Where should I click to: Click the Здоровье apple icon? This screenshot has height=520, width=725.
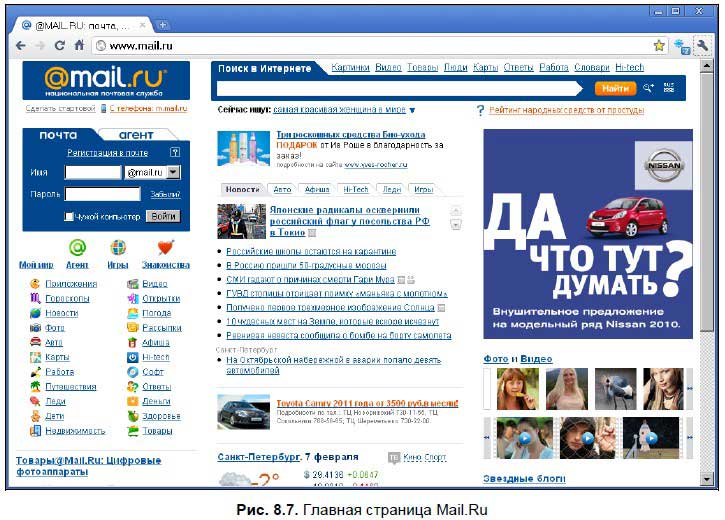pos(133,416)
